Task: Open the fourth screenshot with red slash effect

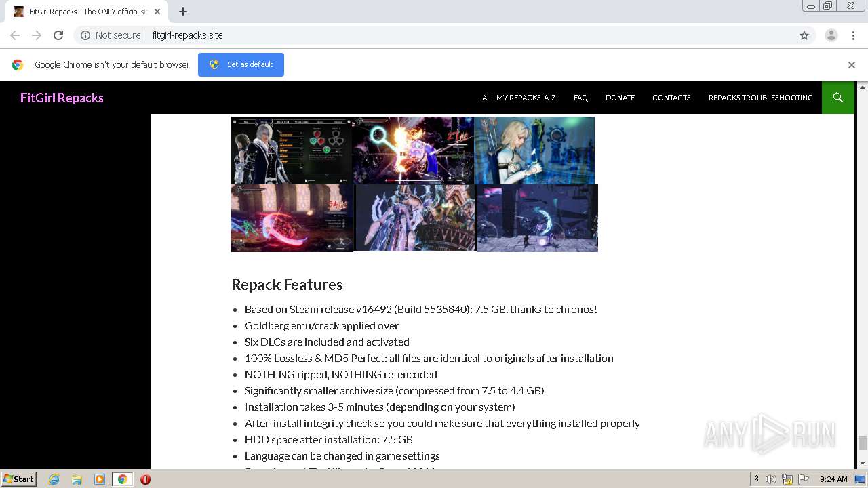Action: click(x=292, y=218)
